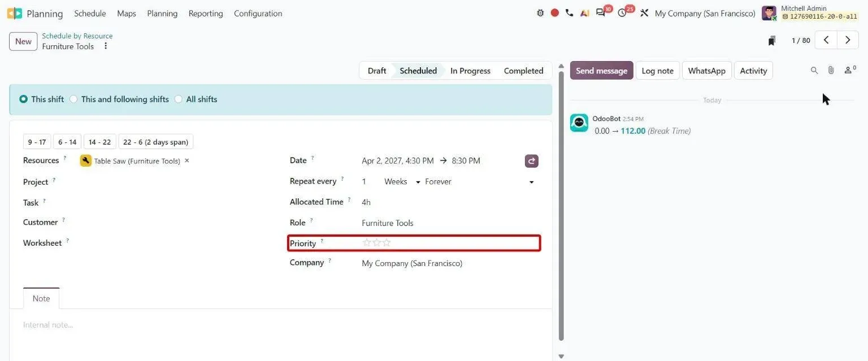Image resolution: width=868 pixels, height=361 pixels.
Task: Click the bug debug icon in top bar
Action: [x=540, y=13]
